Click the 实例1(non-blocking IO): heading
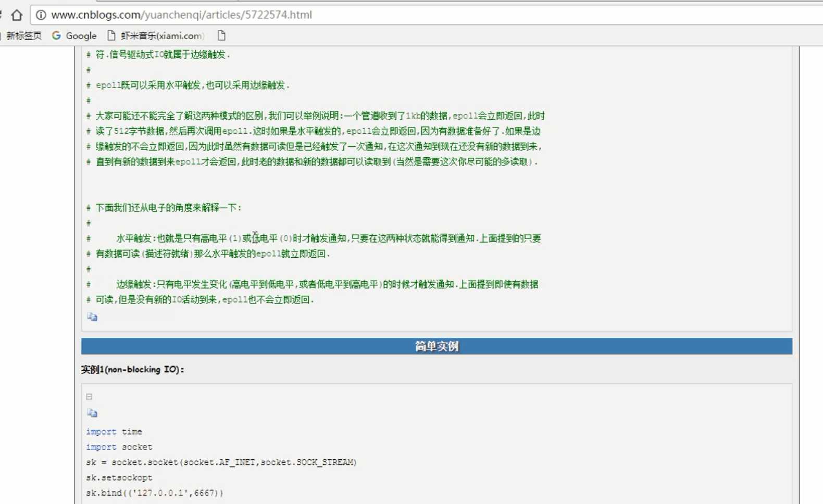 click(133, 370)
